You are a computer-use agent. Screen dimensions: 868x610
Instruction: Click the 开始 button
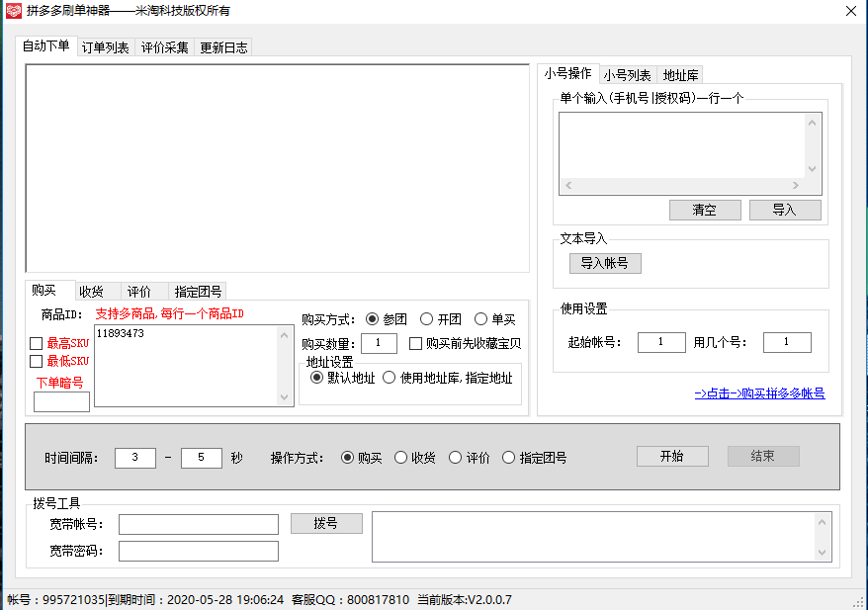(672, 456)
